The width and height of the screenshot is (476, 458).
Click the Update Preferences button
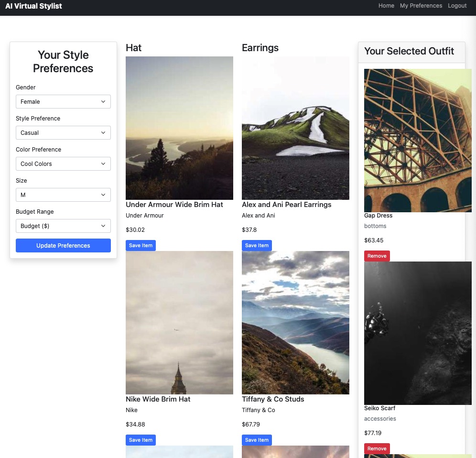63,245
